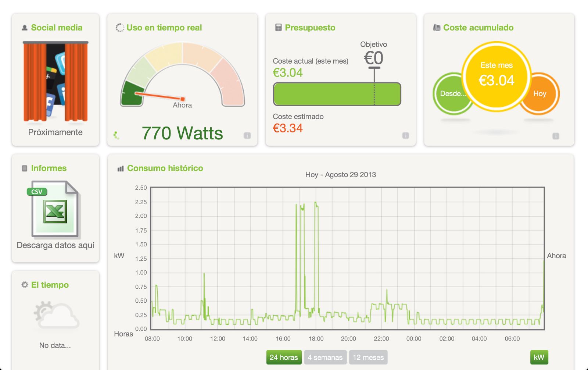This screenshot has width=588, height=370.
Task: Open the Informes panel title
Action: [49, 168]
